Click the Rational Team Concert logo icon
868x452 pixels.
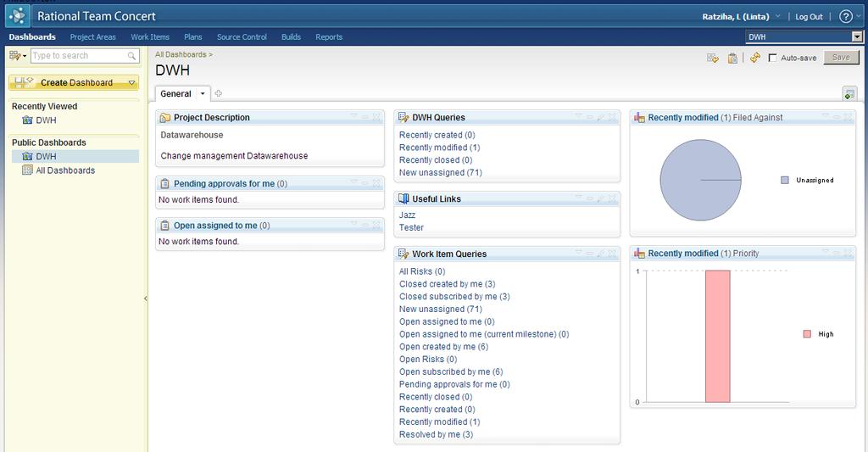coord(18,16)
